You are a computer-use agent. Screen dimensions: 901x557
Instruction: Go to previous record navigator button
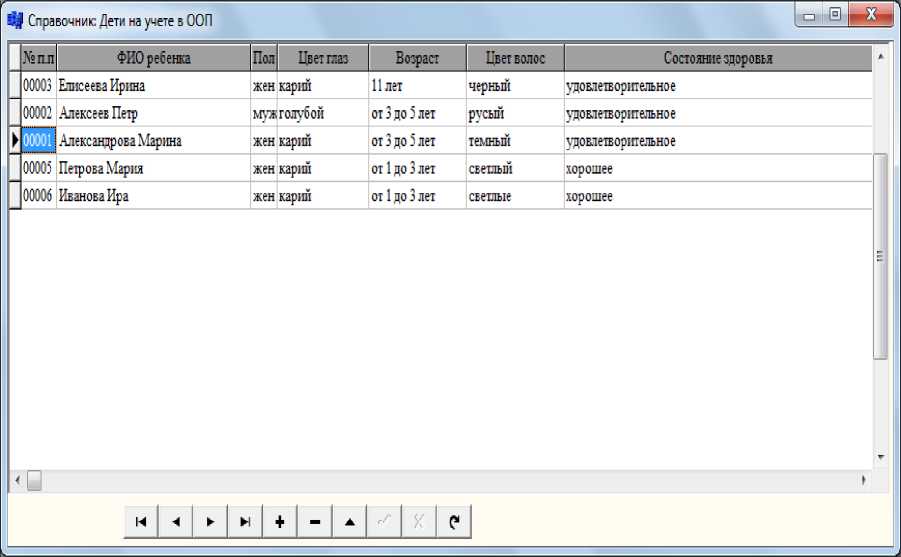176,521
